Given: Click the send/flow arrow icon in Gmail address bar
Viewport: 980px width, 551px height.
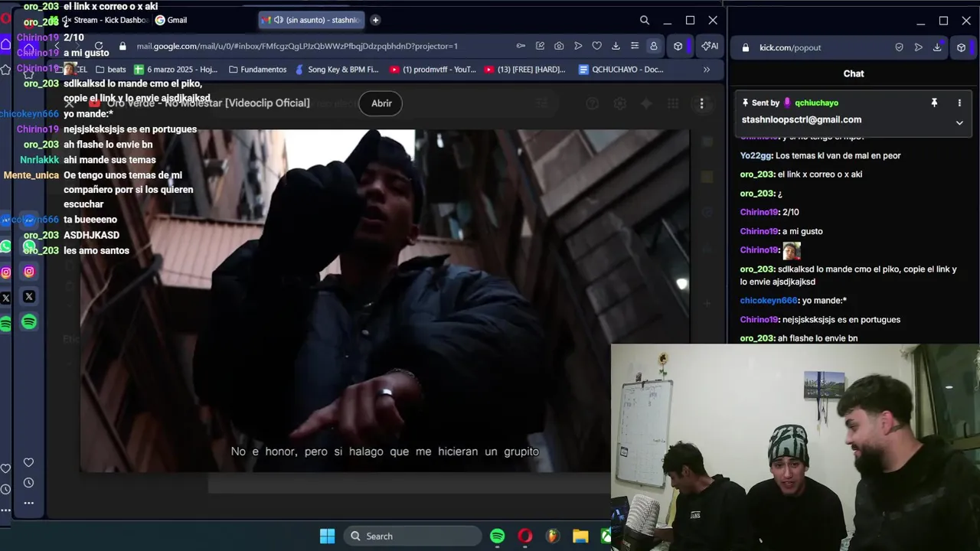Looking at the screenshot, I should (x=578, y=46).
